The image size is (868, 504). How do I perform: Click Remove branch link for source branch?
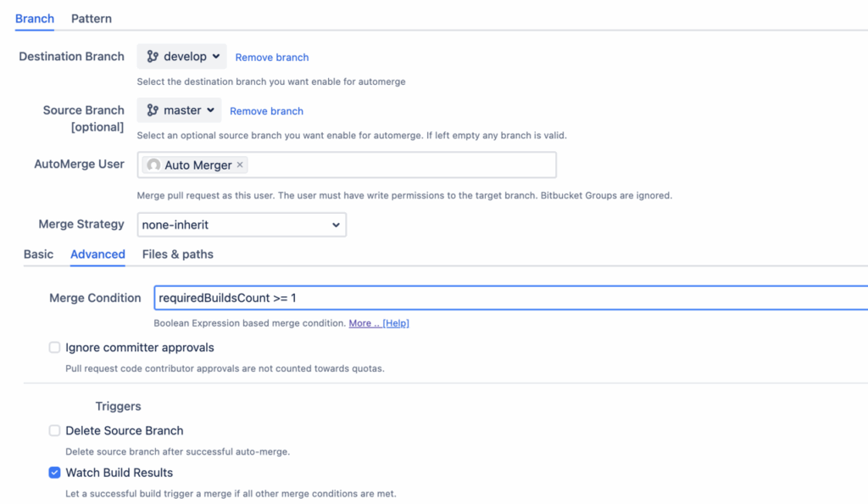coord(266,111)
